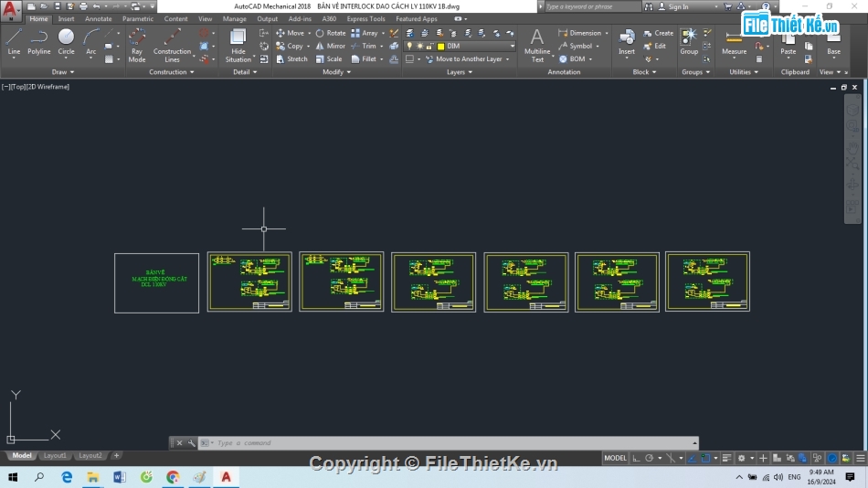Use the Rotate command

331,33
